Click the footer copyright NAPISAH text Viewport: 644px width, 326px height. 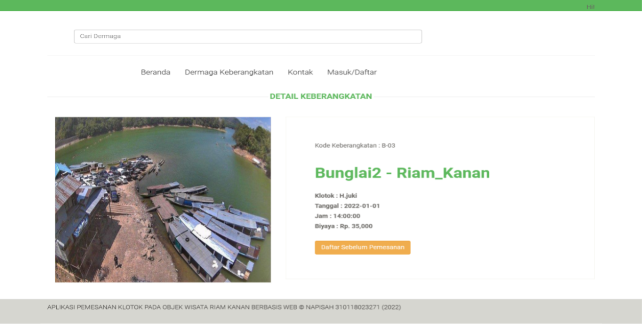(x=224, y=308)
